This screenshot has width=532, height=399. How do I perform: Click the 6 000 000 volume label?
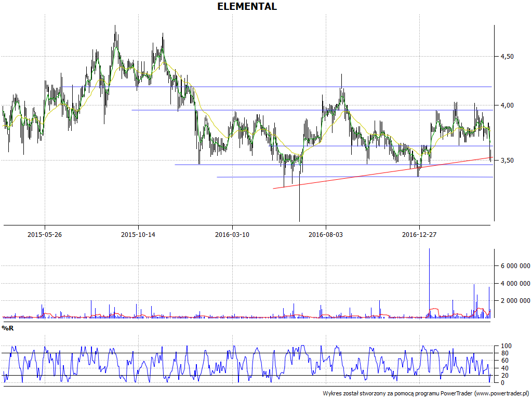pyautogui.click(x=515, y=265)
